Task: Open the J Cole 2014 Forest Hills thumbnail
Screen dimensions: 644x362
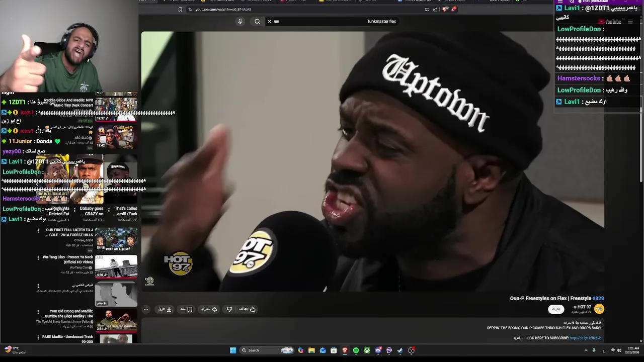Action: click(116, 239)
